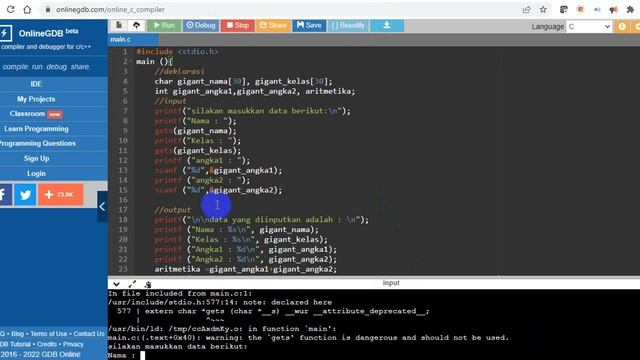Click the new file icon in toolbar
Viewport: 640px width, 360px height.
click(119, 25)
